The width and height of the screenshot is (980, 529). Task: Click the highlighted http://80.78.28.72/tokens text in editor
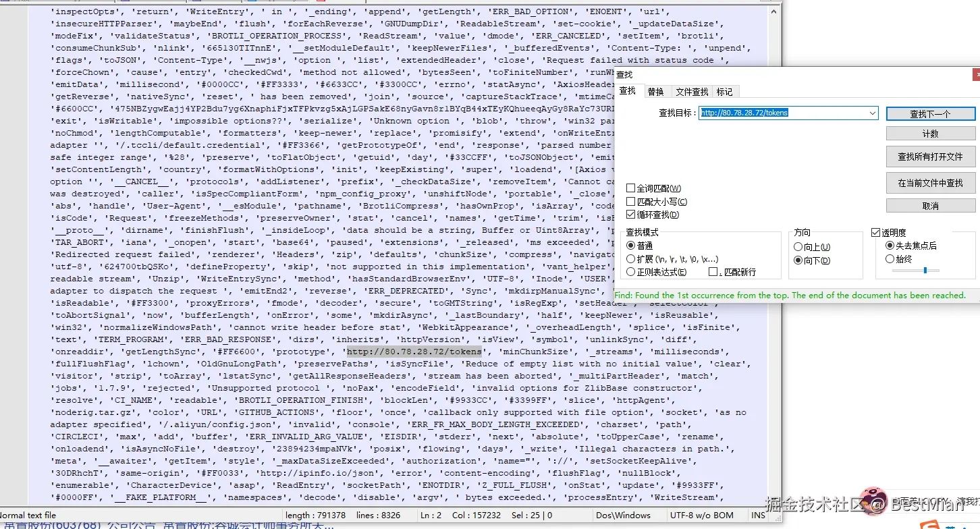tap(414, 352)
